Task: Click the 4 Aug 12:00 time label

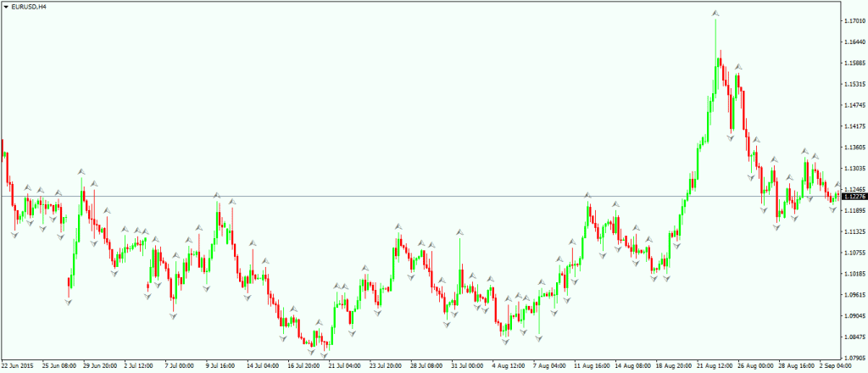Action: tap(509, 366)
